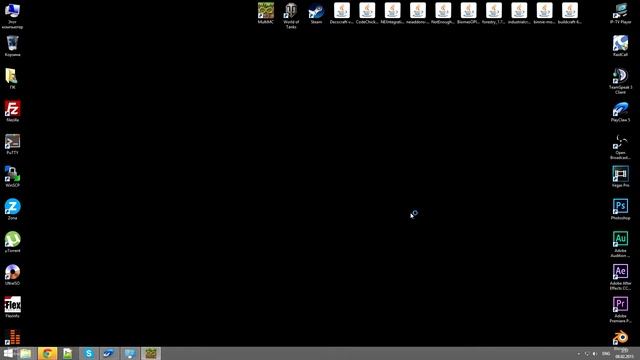
Task: Open Google Chrome from the taskbar
Action: (47, 353)
